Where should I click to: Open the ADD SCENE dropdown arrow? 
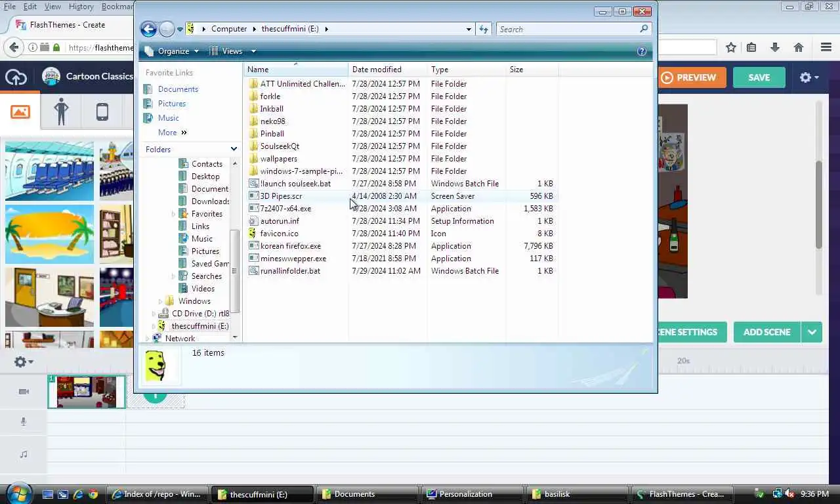(x=812, y=332)
